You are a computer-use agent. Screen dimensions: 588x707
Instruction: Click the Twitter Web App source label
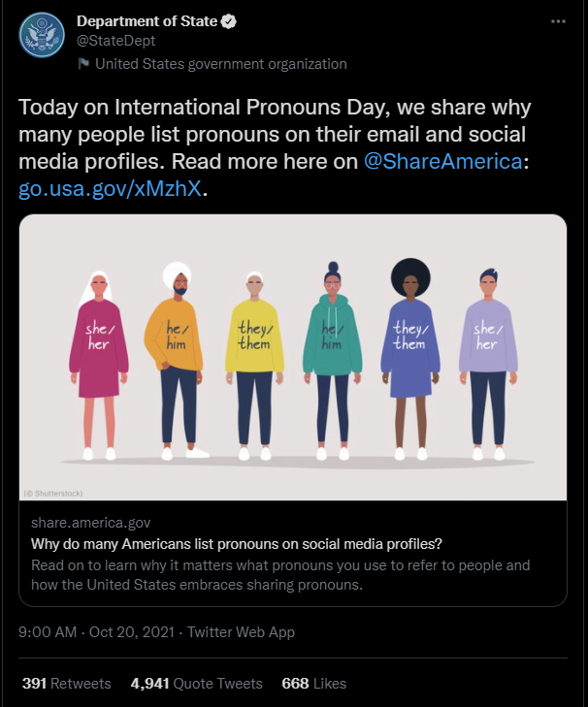241,632
